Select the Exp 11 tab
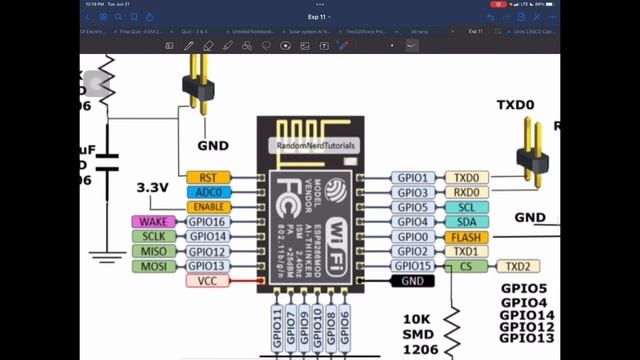The image size is (640, 360). pos(476,31)
